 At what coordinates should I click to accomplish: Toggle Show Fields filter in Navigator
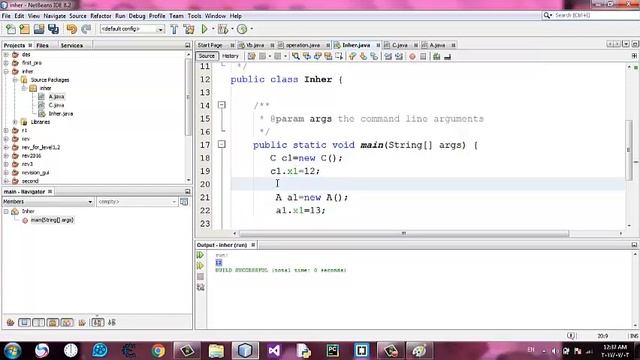pos(24,322)
